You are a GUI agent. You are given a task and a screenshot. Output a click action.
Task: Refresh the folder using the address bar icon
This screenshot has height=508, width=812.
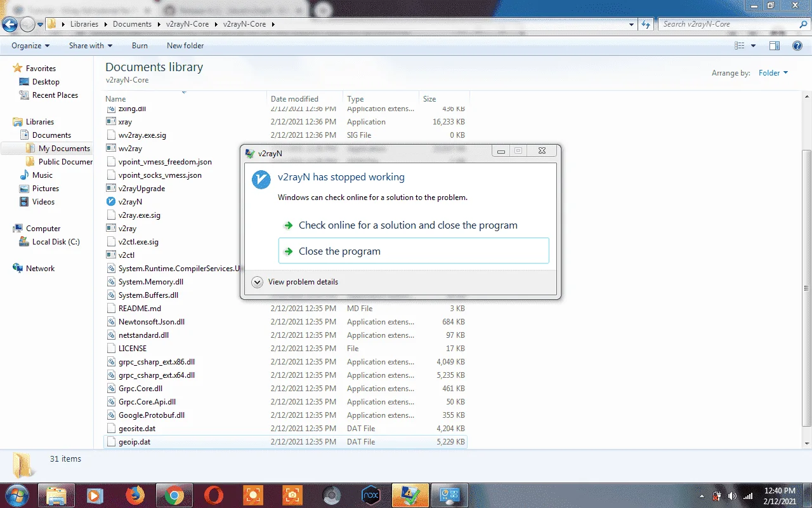[646, 24]
